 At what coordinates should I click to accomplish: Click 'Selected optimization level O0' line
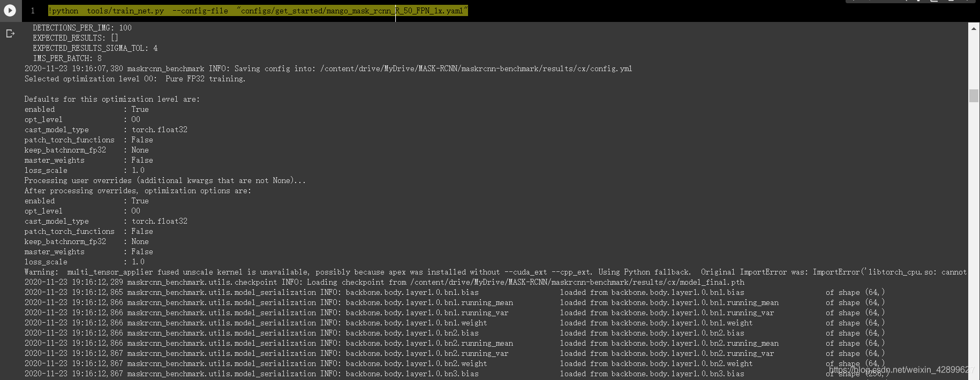tap(135, 79)
